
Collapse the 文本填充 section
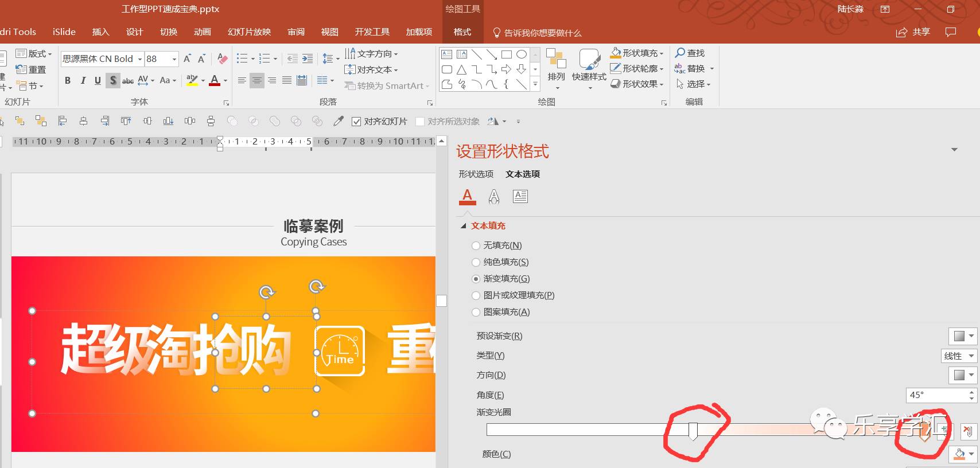point(464,226)
